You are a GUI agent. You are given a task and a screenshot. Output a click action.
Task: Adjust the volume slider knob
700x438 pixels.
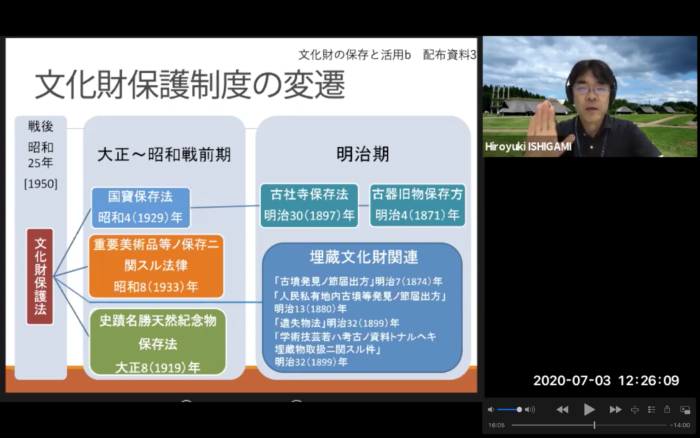[x=519, y=409]
